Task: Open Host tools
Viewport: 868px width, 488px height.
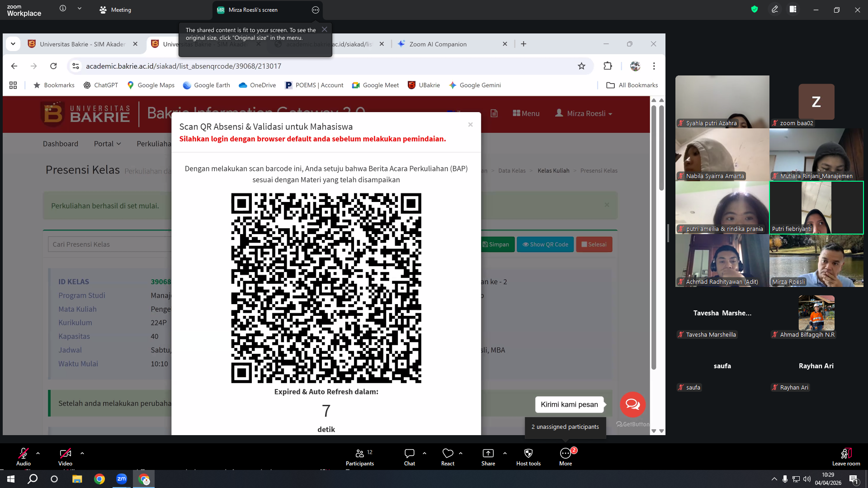Action: click(528, 457)
